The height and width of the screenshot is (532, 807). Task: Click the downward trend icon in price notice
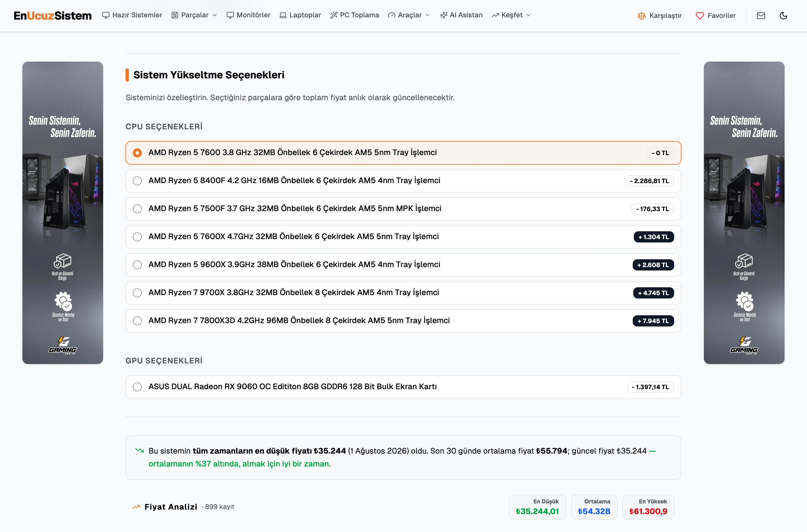click(x=140, y=451)
